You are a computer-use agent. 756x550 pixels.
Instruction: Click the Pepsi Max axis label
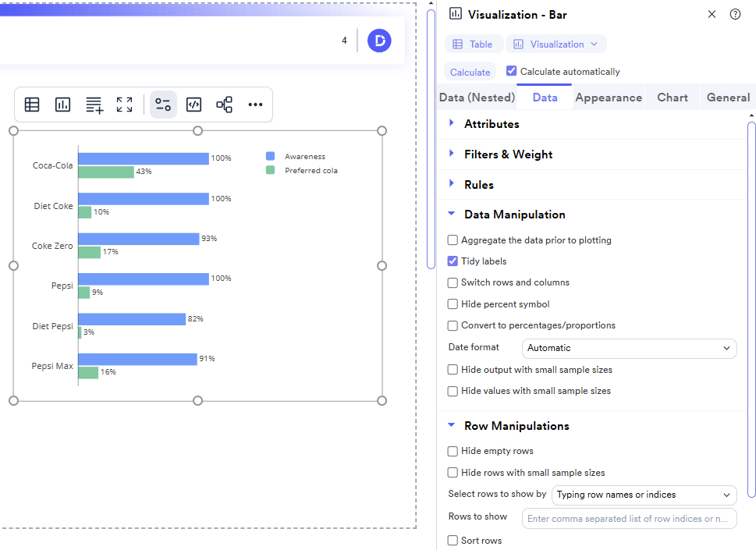[x=52, y=367]
